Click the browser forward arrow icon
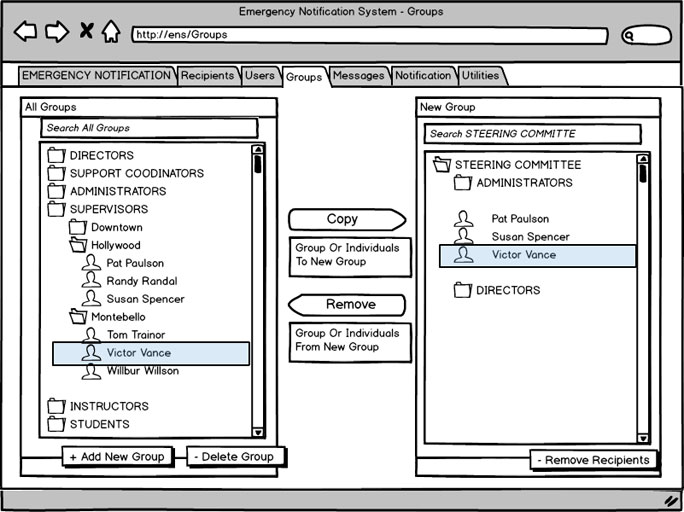The width and height of the screenshot is (684, 512). coord(56,32)
